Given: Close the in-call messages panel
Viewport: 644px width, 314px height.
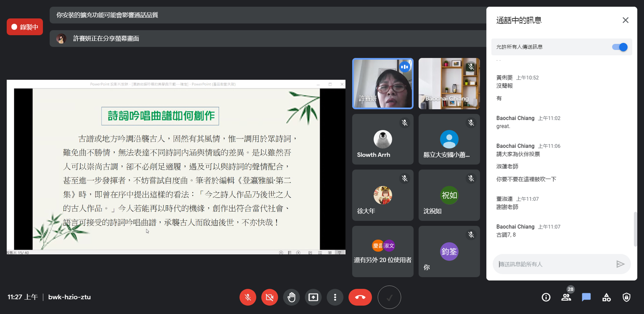Looking at the screenshot, I should pyautogui.click(x=625, y=20).
